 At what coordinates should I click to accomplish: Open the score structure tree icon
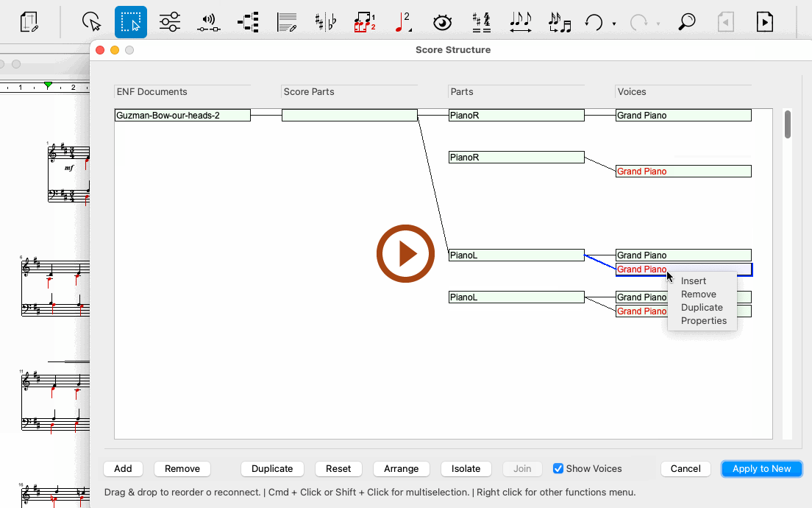pyautogui.click(x=248, y=22)
